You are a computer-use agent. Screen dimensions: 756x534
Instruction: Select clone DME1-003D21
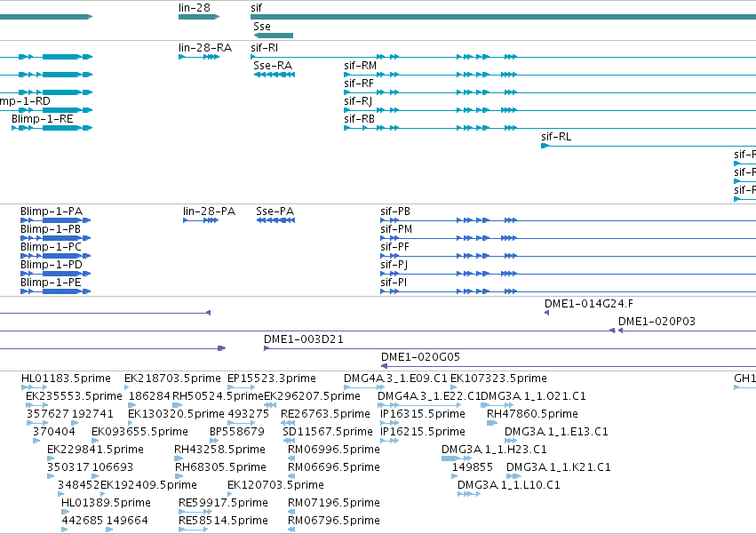(510, 348)
